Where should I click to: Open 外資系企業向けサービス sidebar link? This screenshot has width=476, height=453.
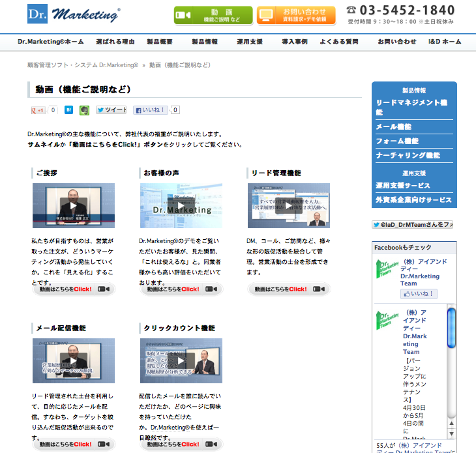[x=413, y=199]
